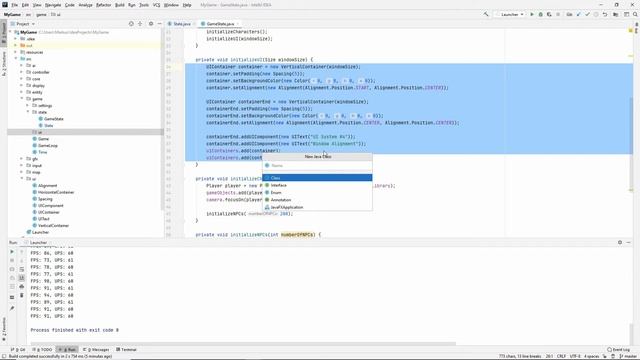
Task: Click the Search Everywhere magnifier icon
Action: pos(635,14)
